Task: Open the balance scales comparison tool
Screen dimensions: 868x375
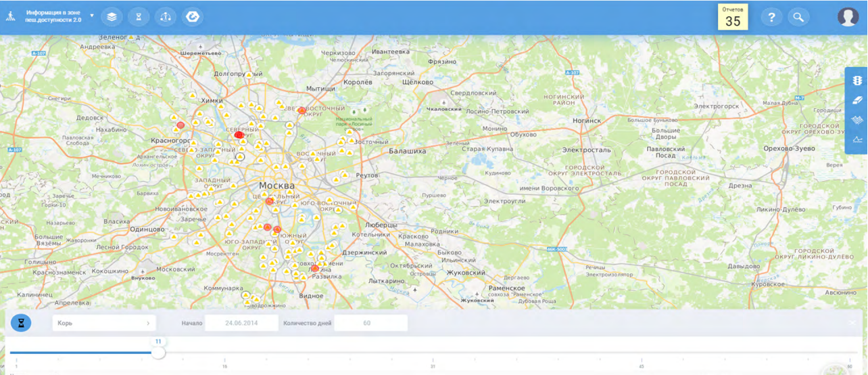Action: tap(166, 17)
